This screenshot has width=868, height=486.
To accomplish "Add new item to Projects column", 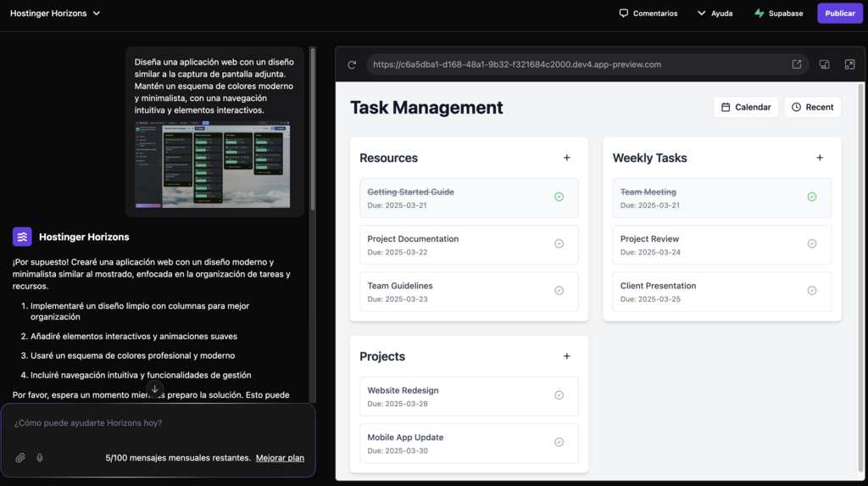I will click(x=567, y=356).
